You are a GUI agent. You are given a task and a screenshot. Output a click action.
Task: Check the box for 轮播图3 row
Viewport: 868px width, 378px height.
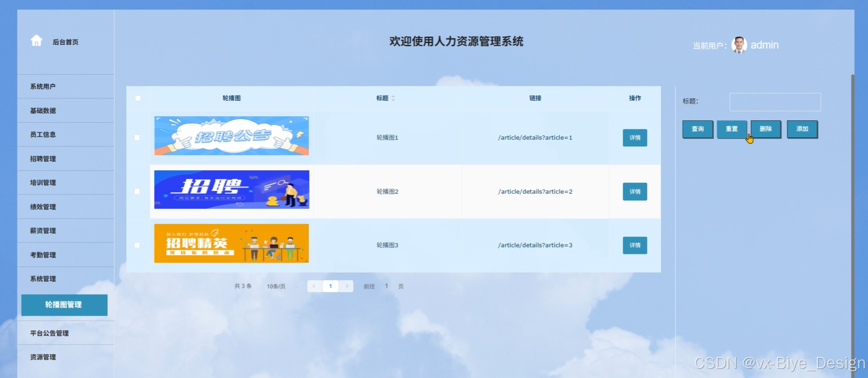click(137, 245)
